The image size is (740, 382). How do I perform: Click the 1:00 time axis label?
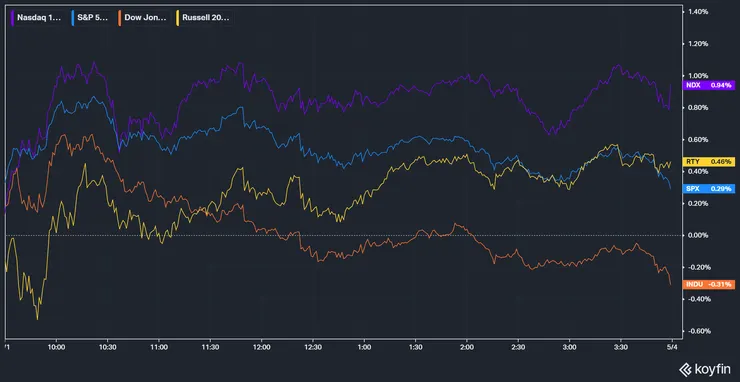[x=364, y=347]
